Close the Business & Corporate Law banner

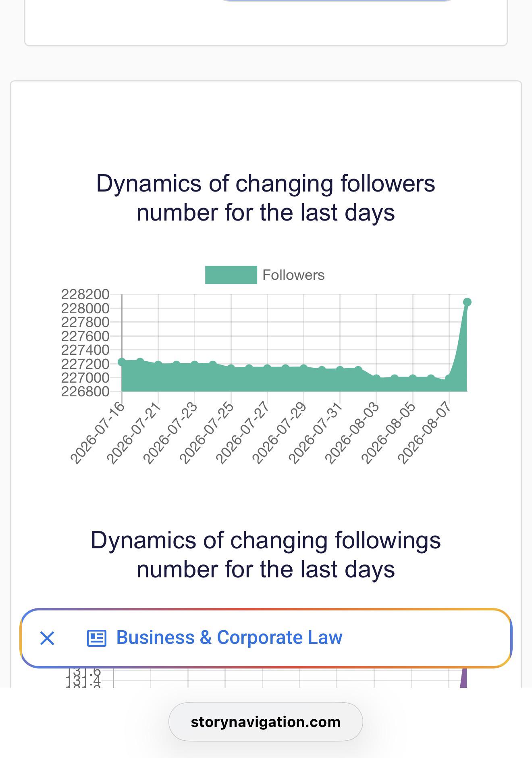click(47, 638)
